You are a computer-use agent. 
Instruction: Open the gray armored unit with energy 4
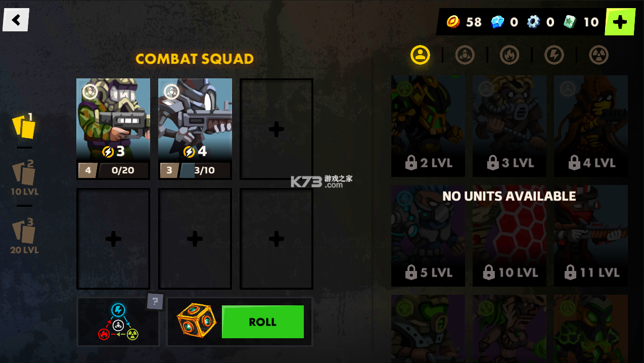click(195, 129)
